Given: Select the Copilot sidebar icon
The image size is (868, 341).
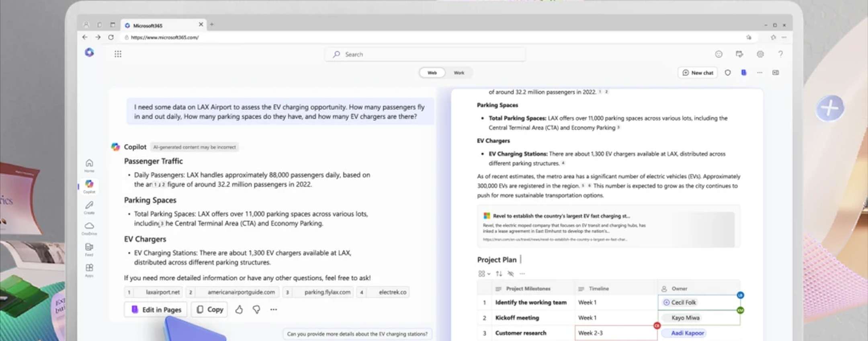Looking at the screenshot, I should coord(89,186).
